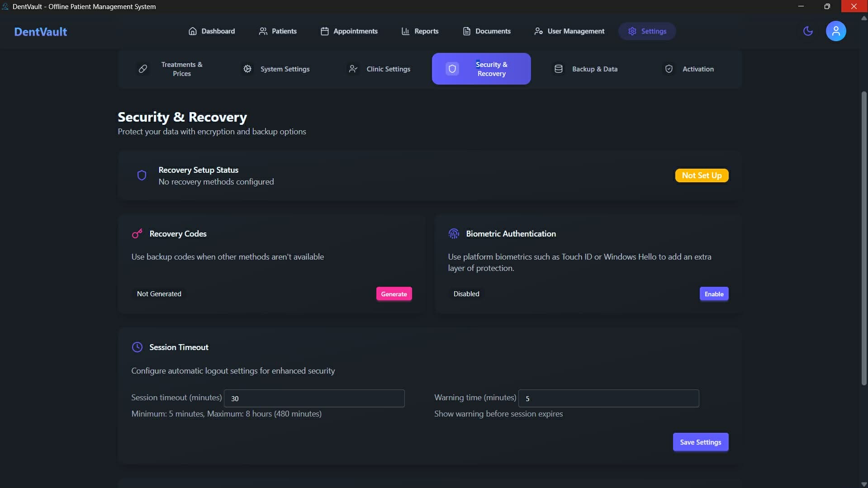Click the User Management icon

(538, 31)
